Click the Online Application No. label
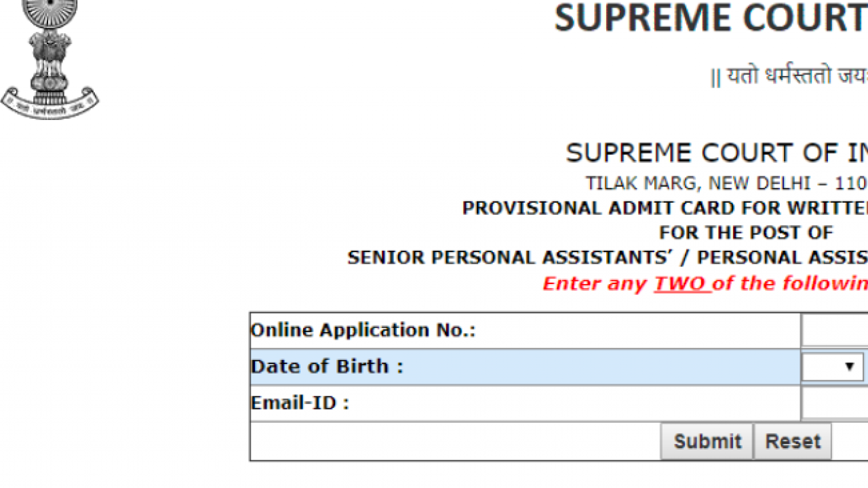868x488 pixels. pyautogui.click(x=363, y=331)
